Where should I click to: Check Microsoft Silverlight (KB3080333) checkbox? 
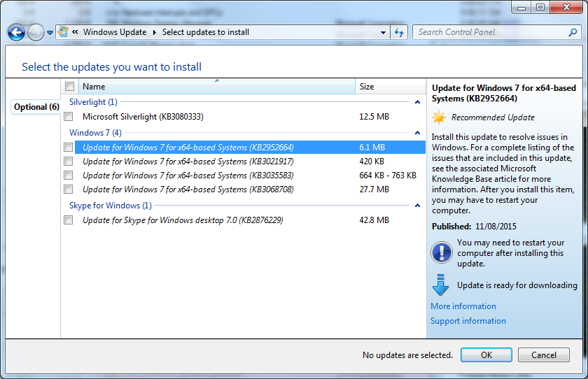(x=69, y=117)
